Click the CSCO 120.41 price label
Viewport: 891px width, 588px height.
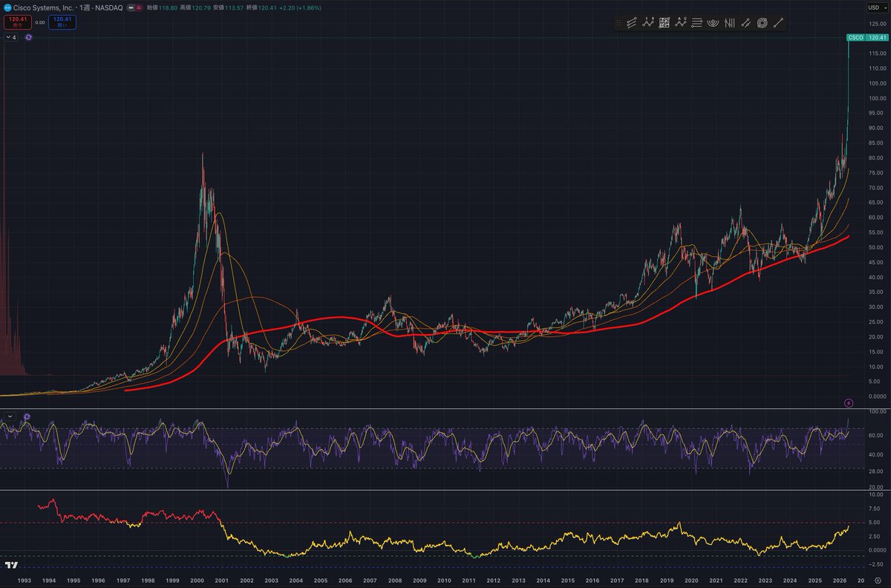tap(866, 37)
